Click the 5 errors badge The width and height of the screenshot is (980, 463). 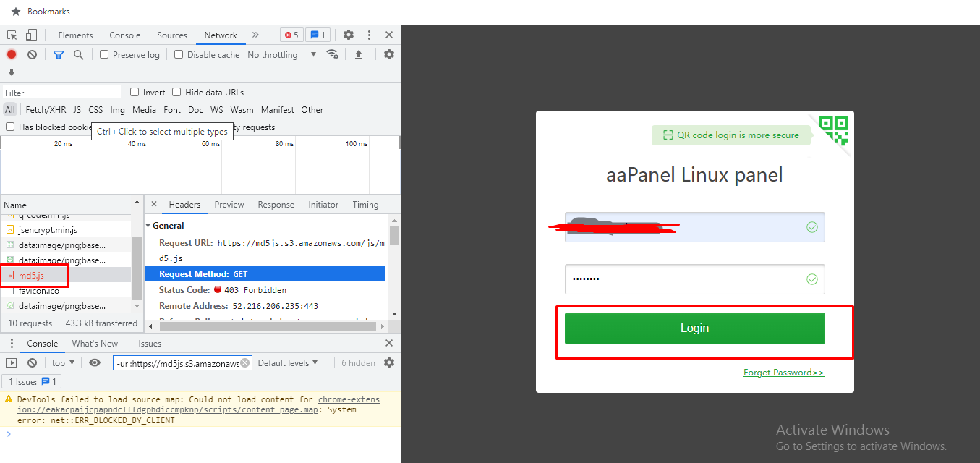[291, 35]
